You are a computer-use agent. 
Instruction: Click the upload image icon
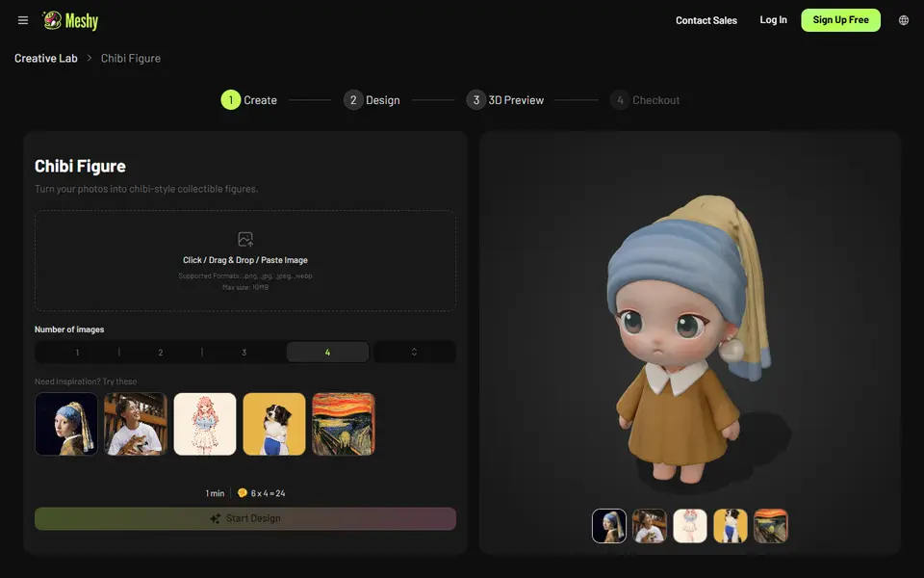click(x=245, y=239)
